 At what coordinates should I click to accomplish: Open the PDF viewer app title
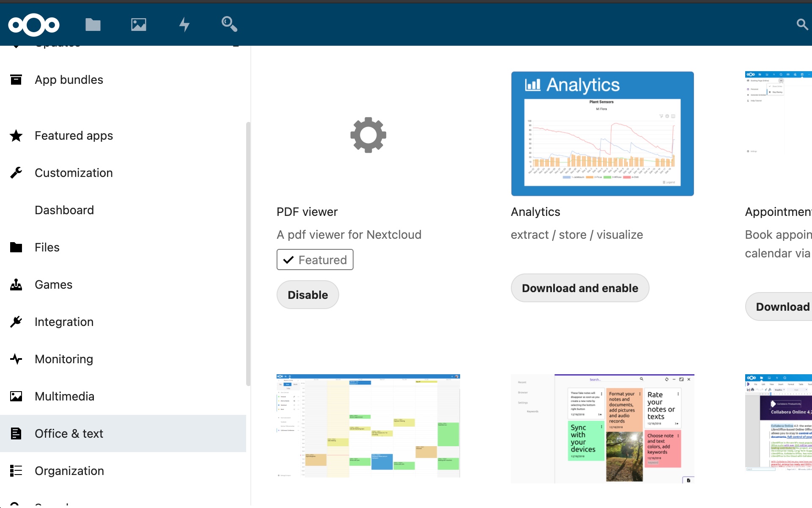click(x=307, y=212)
